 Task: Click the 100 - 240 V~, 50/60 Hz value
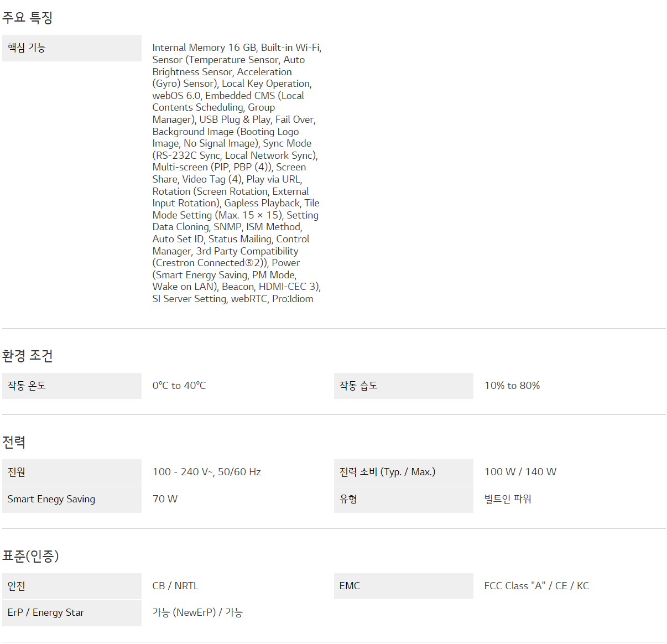207,472
